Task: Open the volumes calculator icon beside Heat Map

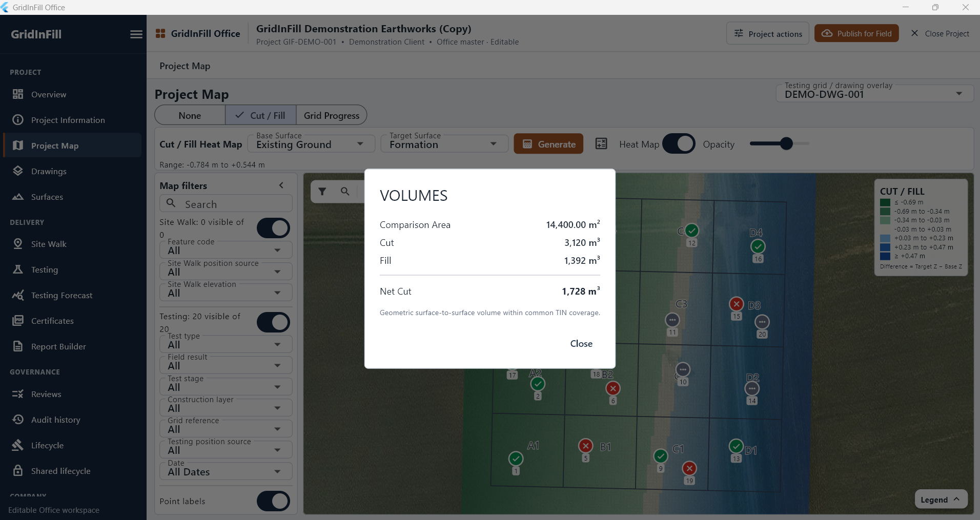Action: click(601, 144)
